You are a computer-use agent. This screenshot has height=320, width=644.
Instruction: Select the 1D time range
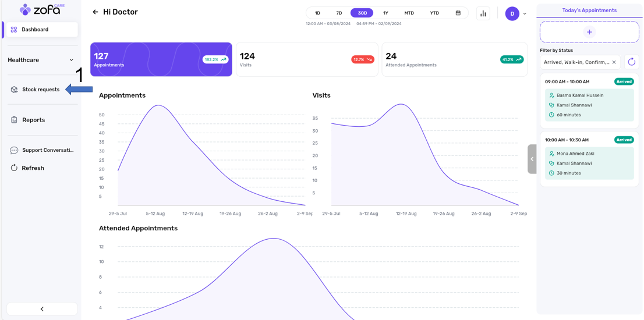coord(317,13)
